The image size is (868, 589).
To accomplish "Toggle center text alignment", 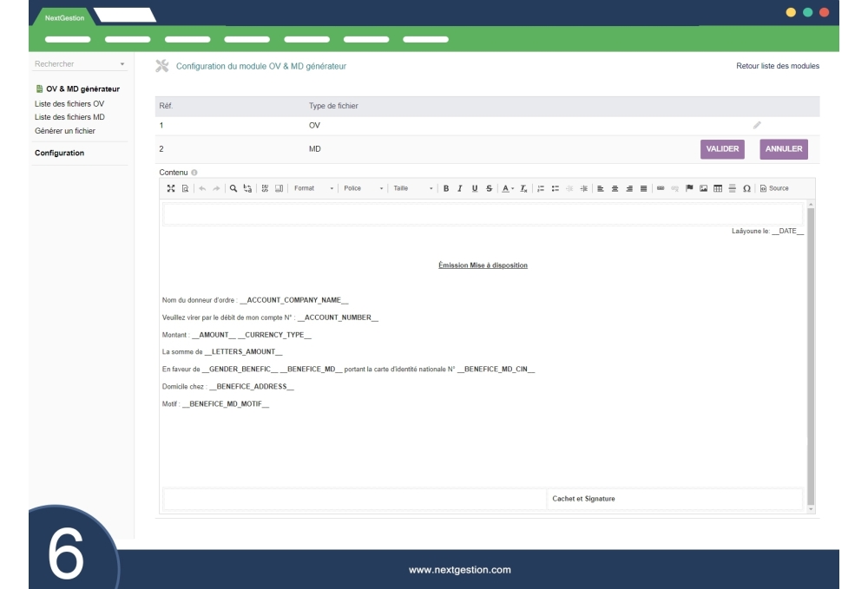I will point(615,188).
